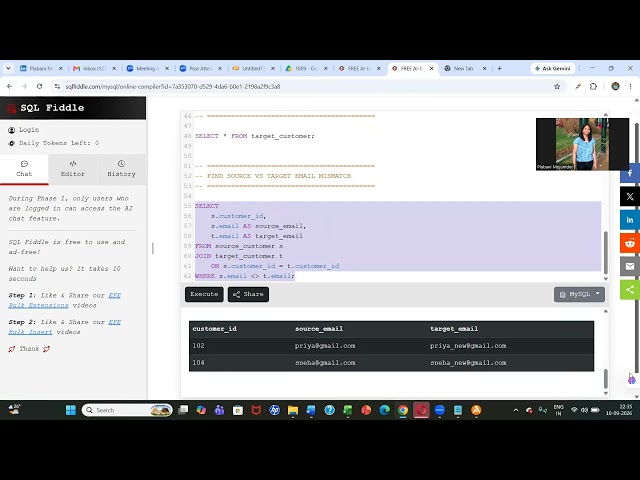Open Windows Start menu
Viewport: 640px width, 480px height.
coord(71,410)
